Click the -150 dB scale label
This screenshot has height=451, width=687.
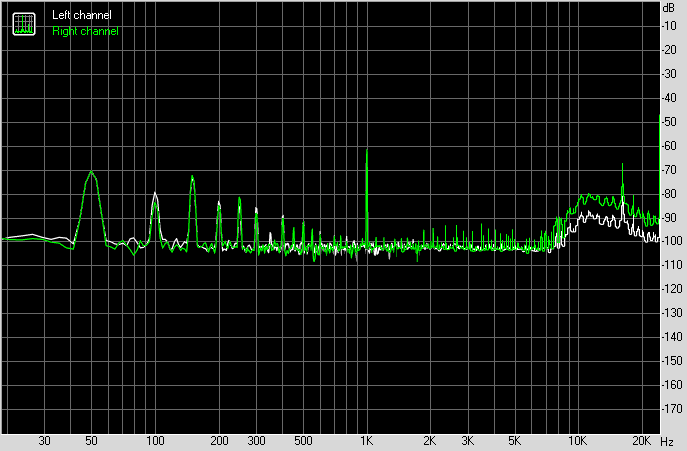[x=671, y=361]
